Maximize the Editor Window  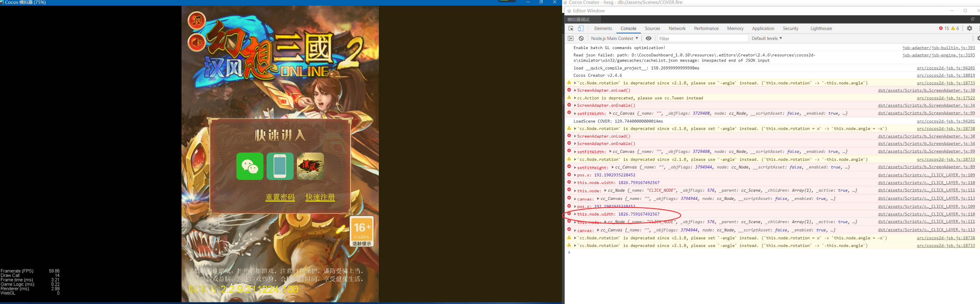tap(965, 11)
